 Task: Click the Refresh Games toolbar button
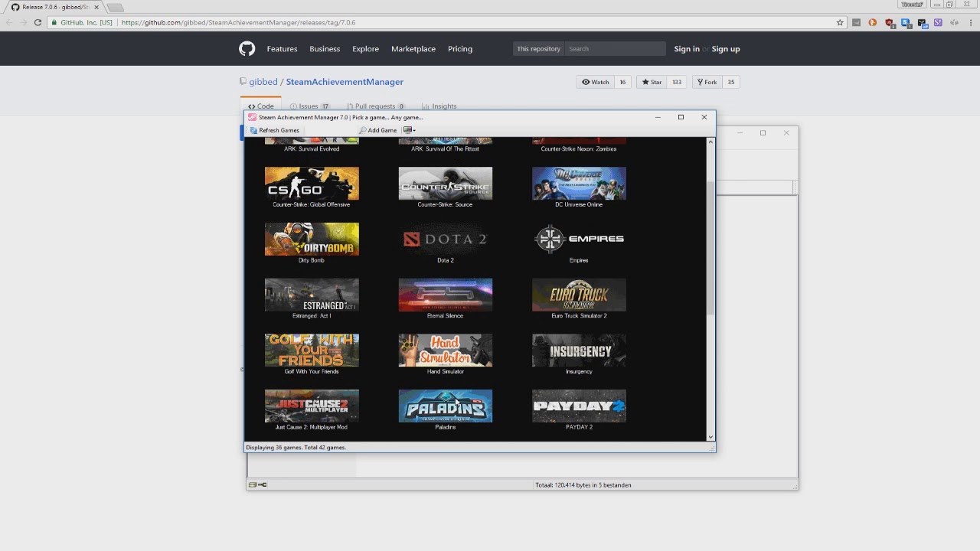tap(275, 130)
